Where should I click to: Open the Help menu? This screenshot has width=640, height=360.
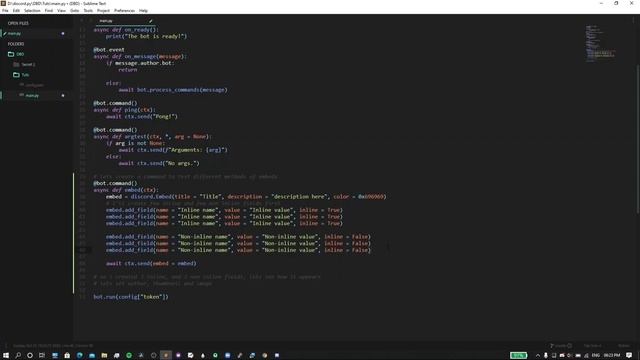[x=143, y=11]
